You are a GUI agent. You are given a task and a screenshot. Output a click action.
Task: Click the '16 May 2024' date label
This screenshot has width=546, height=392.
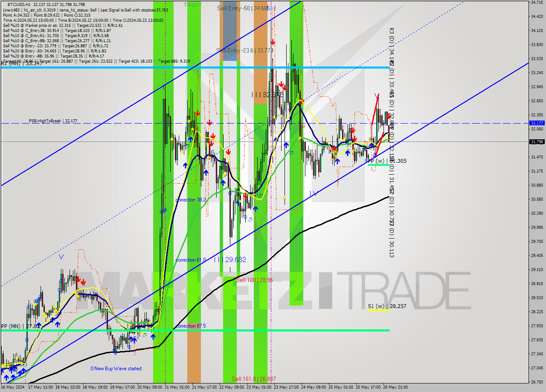[x=13, y=387]
